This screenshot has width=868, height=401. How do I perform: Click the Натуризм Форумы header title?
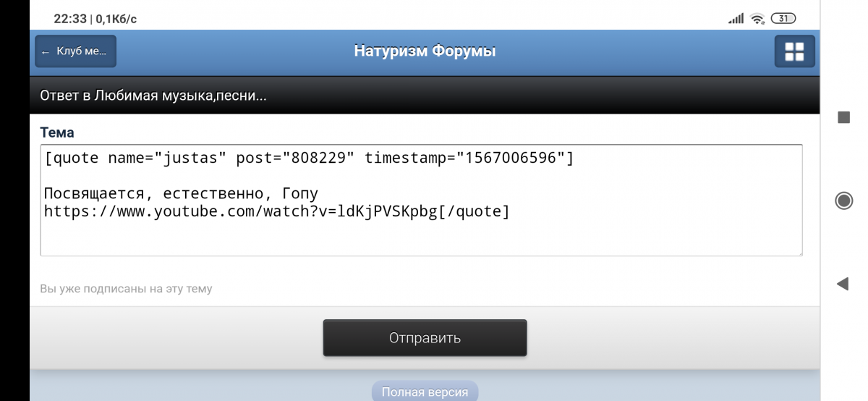pos(425,51)
